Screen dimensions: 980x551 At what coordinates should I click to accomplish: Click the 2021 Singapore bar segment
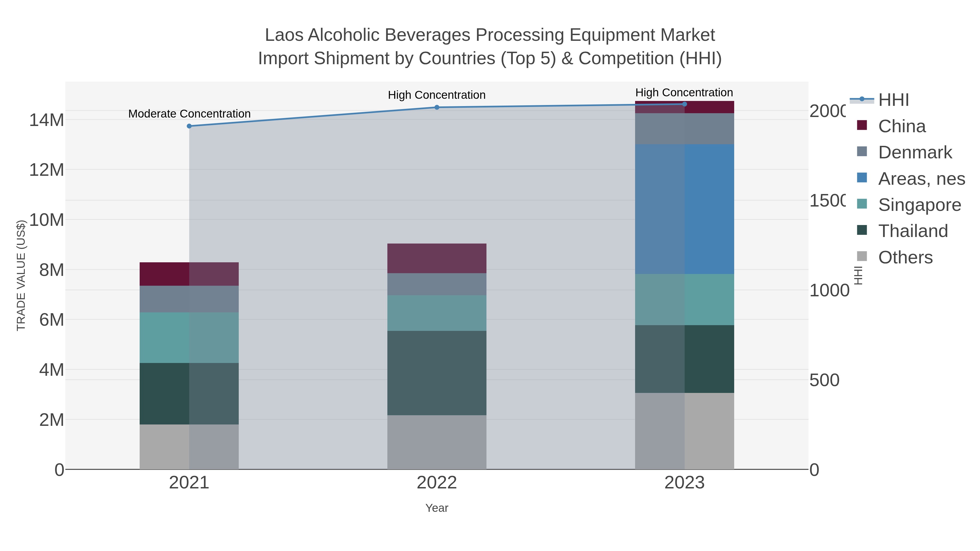189,338
